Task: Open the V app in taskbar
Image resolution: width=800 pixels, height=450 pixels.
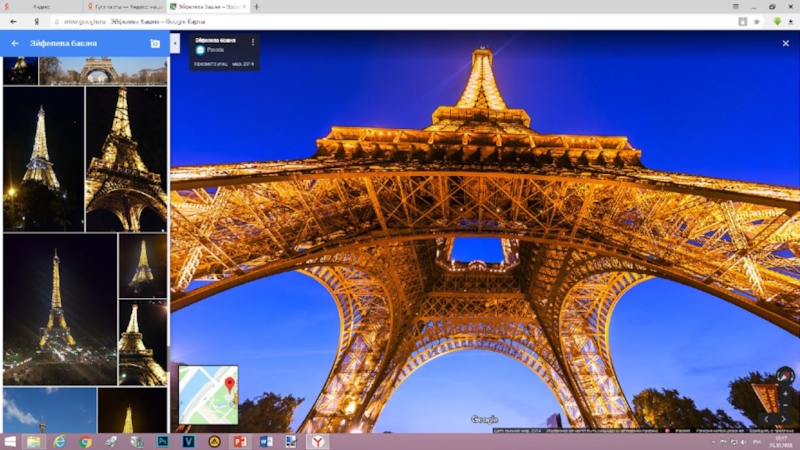Action: pyautogui.click(x=188, y=441)
